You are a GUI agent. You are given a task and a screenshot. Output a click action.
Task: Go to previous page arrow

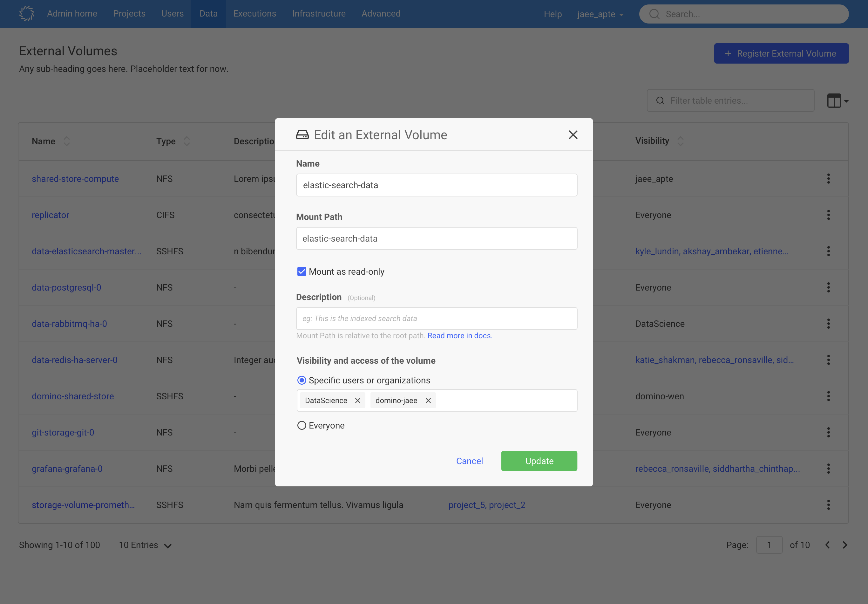[x=827, y=545]
